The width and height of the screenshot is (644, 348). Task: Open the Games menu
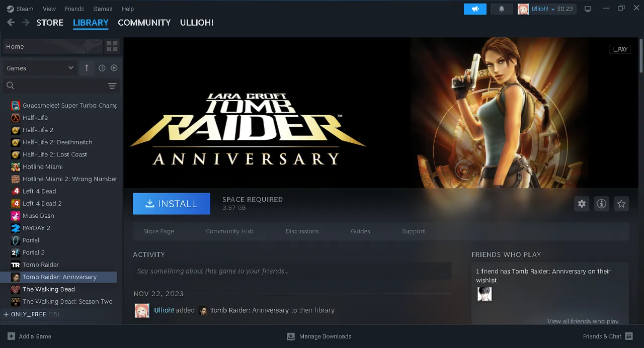[x=103, y=9]
